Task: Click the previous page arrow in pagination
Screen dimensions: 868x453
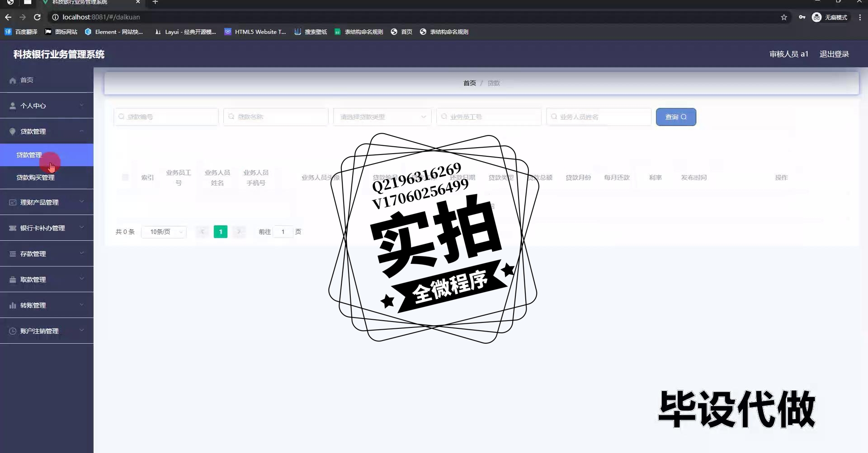Action: pyautogui.click(x=203, y=232)
